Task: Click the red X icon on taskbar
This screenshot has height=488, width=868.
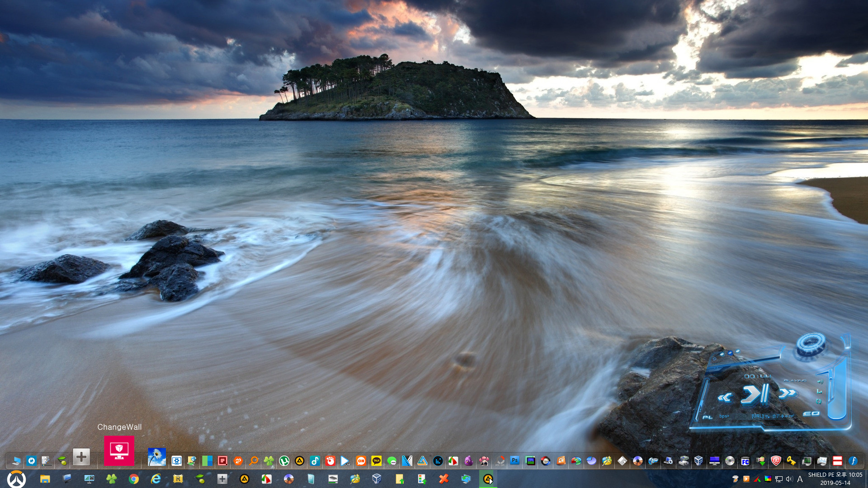Action: click(x=443, y=479)
